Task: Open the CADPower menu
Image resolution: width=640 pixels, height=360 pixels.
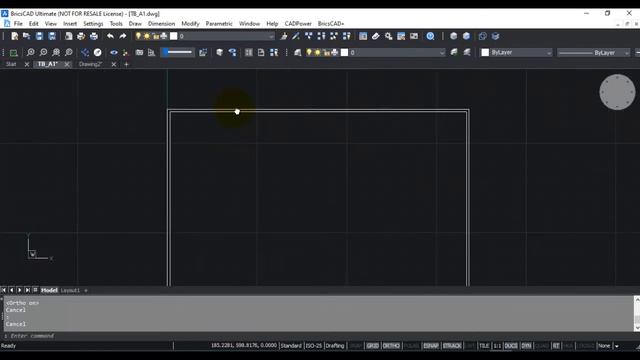Action: [x=298, y=24]
